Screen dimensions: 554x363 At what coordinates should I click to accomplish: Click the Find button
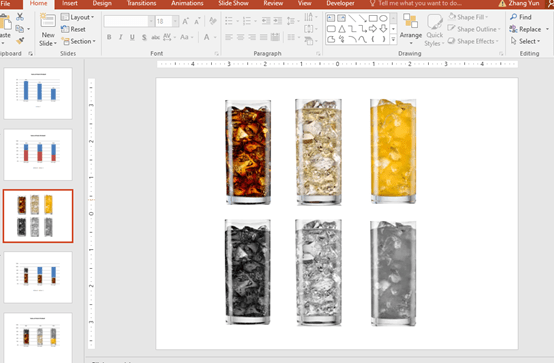(x=521, y=17)
